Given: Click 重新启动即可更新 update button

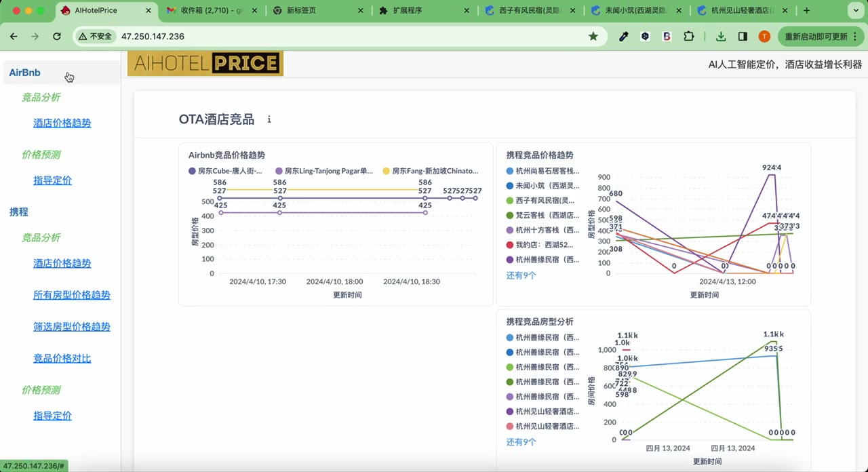Looking at the screenshot, I should pos(820,37).
